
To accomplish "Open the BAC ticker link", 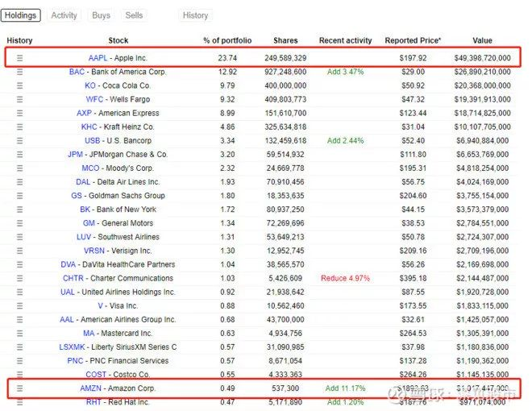I will (77, 72).
